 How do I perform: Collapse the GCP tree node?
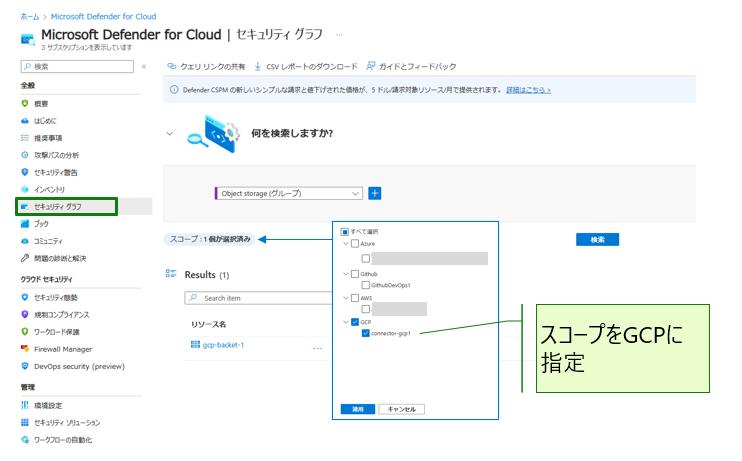click(346, 322)
